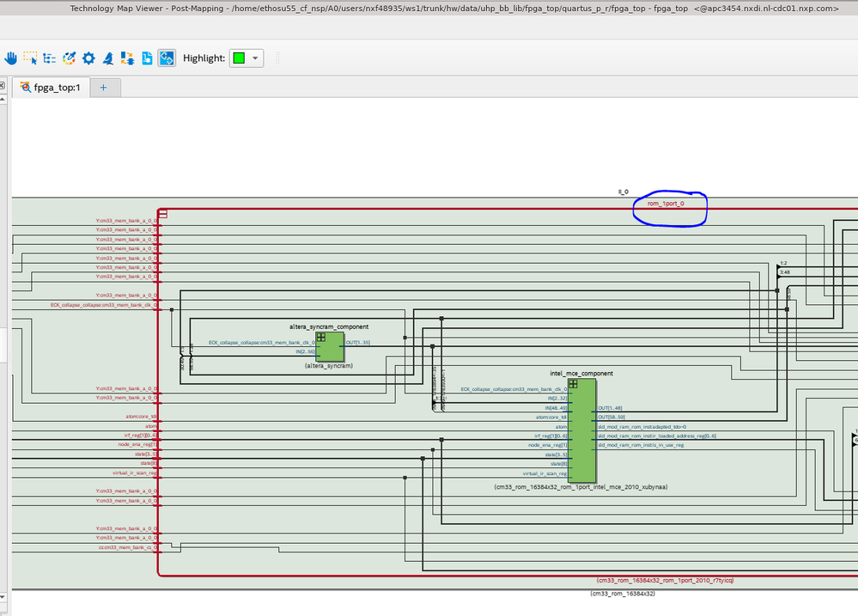Screen dimensions: 858x616
Task: Activate the rectangle selection tool
Action: [30, 58]
